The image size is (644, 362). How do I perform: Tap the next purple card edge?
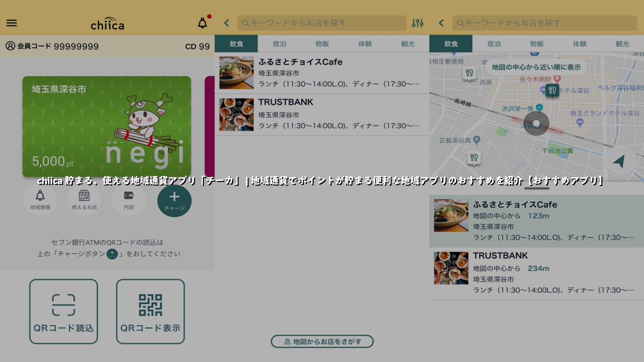(210, 126)
